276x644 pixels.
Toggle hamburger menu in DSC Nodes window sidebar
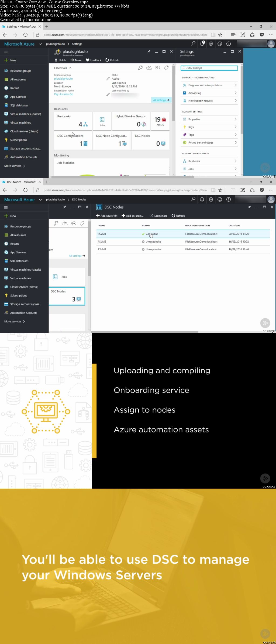pyautogui.click(x=6, y=207)
